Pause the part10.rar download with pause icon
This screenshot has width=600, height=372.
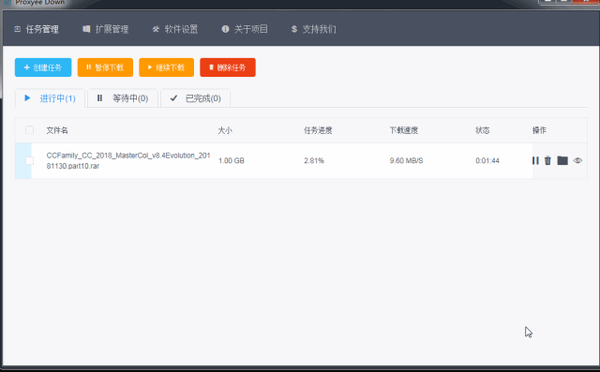pos(535,161)
